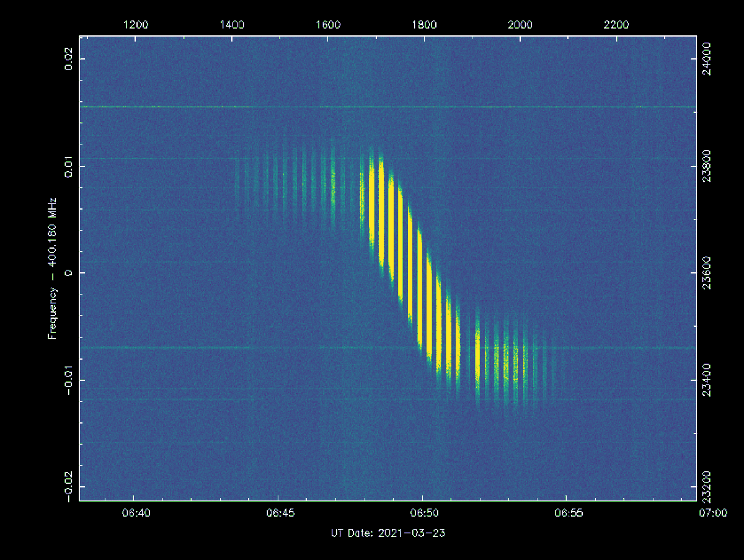The height and width of the screenshot is (560, 744).
Task: Click the Frequency - 400.160 MHz axis title
Action: [53, 269]
